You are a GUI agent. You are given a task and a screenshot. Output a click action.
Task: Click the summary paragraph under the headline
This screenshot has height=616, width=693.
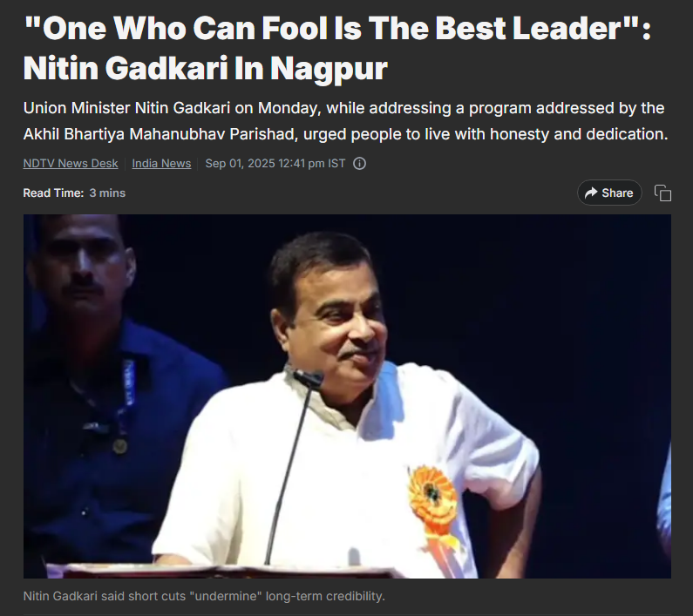point(345,121)
